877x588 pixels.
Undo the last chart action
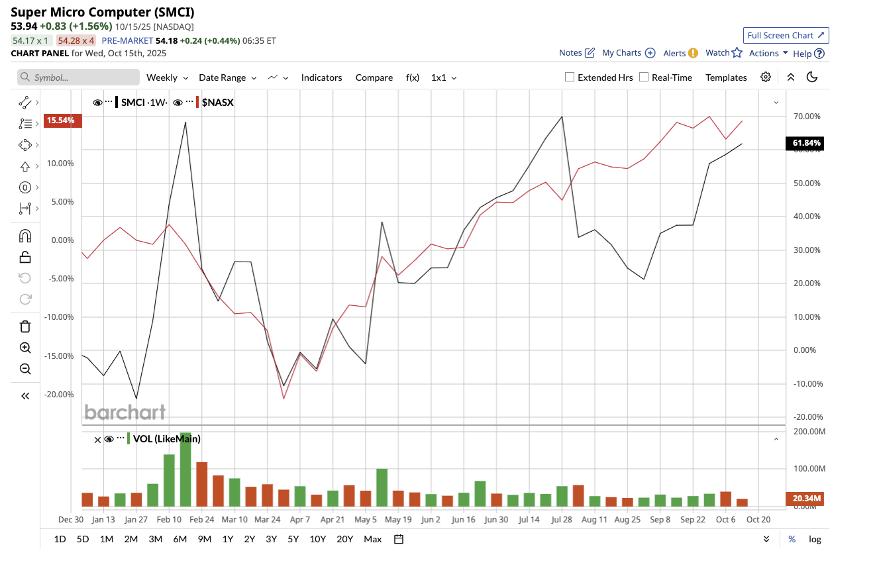[25, 278]
